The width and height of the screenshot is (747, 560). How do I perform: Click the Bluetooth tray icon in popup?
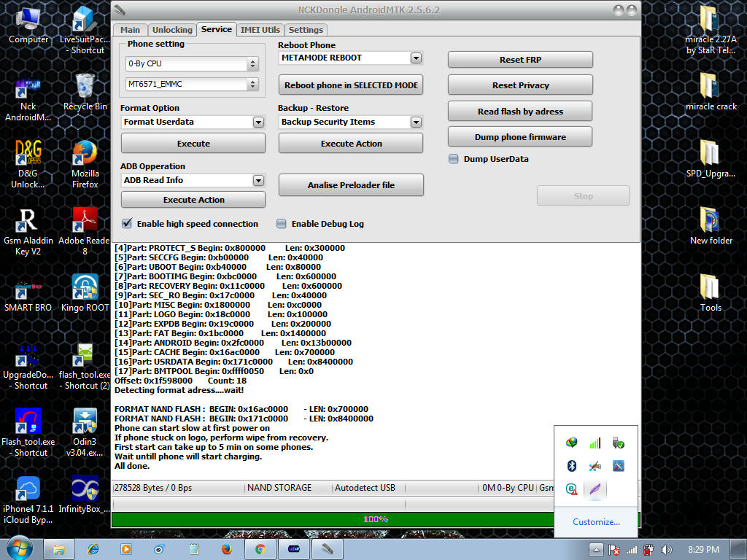[572, 466]
